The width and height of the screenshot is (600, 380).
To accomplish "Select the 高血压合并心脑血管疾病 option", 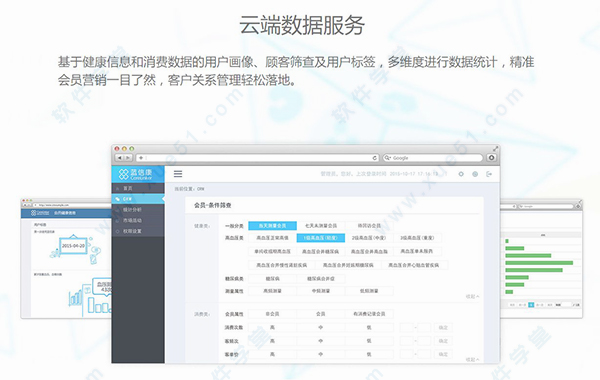I will point(414,265).
